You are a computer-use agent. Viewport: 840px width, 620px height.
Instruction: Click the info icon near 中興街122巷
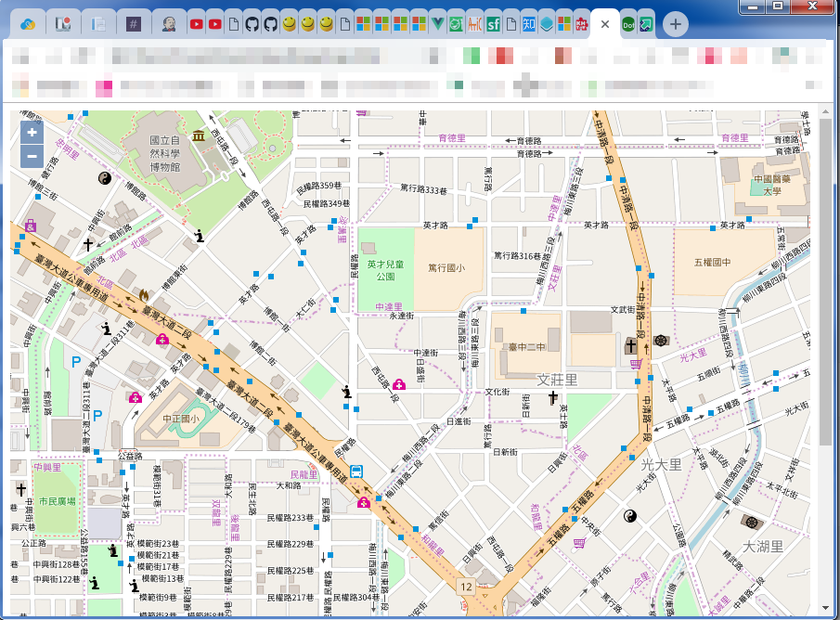click(x=95, y=583)
